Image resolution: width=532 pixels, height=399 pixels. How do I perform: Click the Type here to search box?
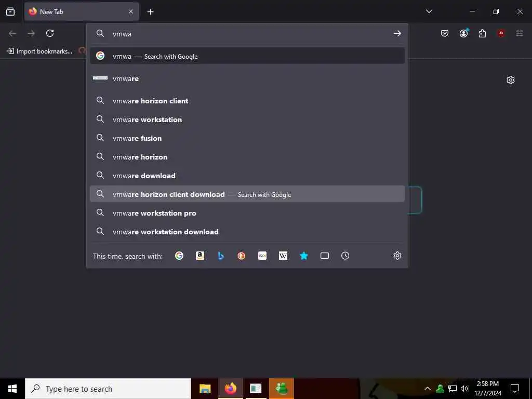coord(108,389)
